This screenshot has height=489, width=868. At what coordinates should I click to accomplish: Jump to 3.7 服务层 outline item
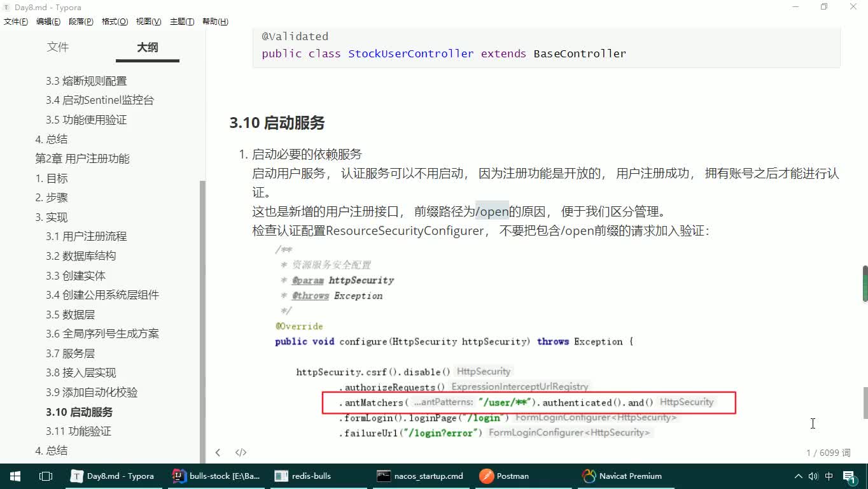70,353
